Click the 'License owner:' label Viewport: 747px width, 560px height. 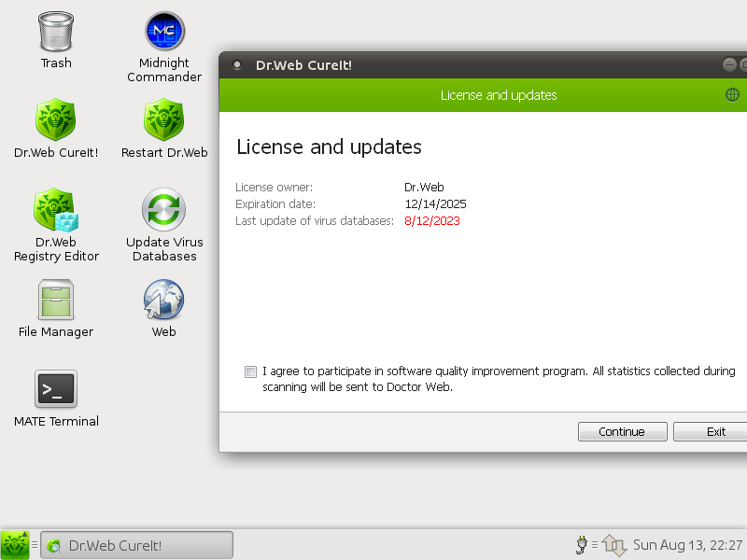pos(274,188)
